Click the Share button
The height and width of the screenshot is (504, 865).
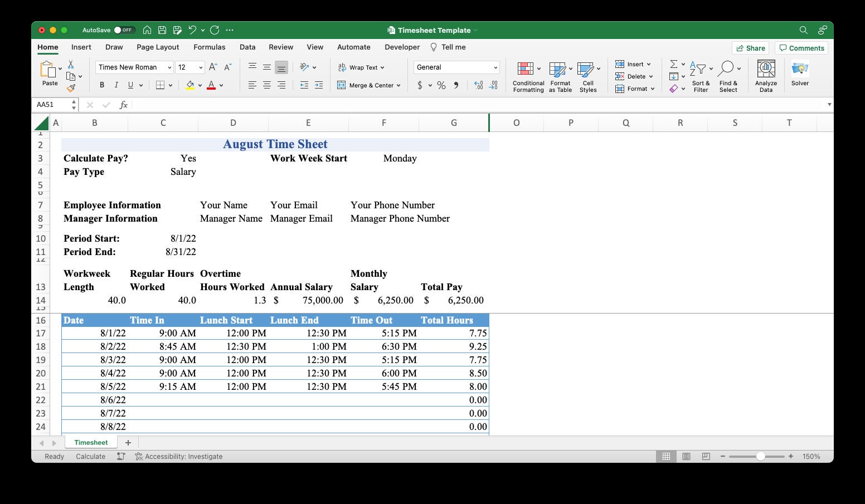click(750, 48)
